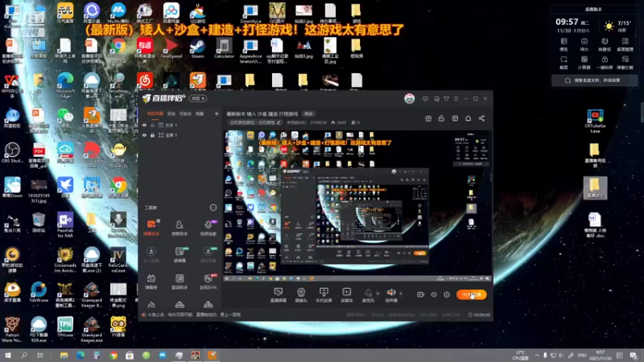
Task: Switch to the third scene tab
Action: click(x=185, y=113)
